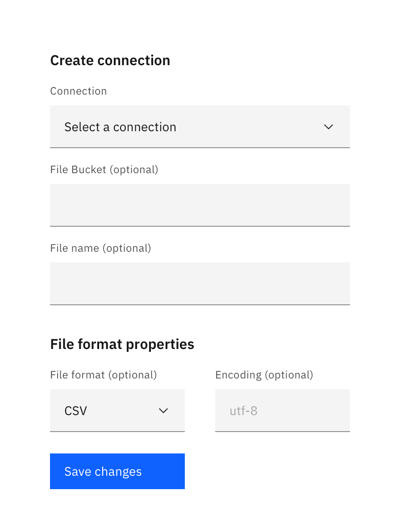Click the chevron icon beside CSV
400x532 pixels.
(x=163, y=411)
